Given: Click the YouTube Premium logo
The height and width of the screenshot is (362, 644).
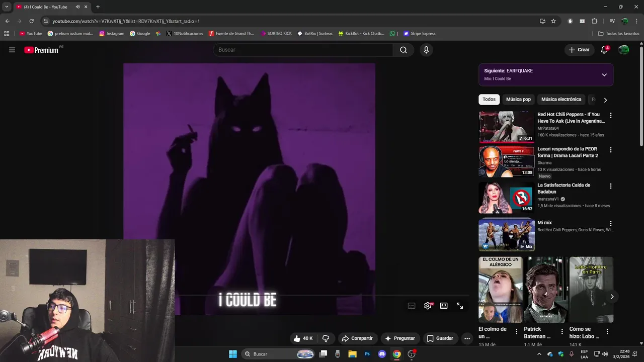Looking at the screenshot, I should tap(41, 50).
